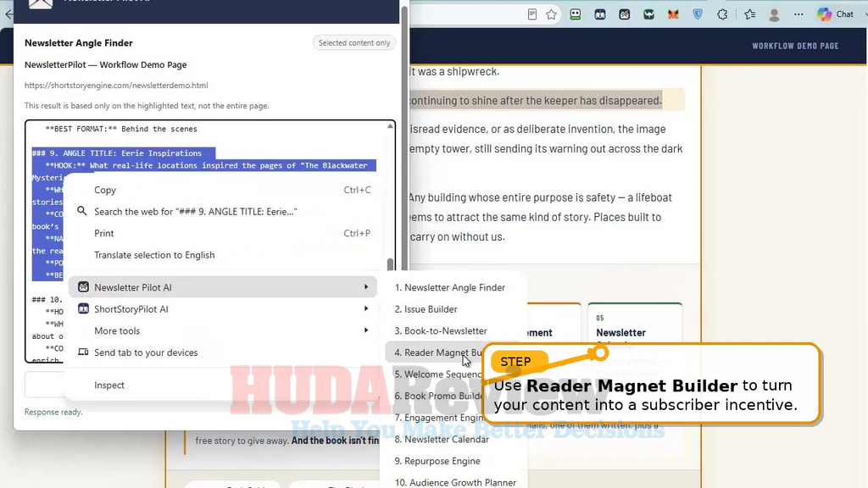This screenshot has height=488, width=868.
Task: Click the shortstoryengine.com newsletterdemo URL text
Action: (116, 86)
